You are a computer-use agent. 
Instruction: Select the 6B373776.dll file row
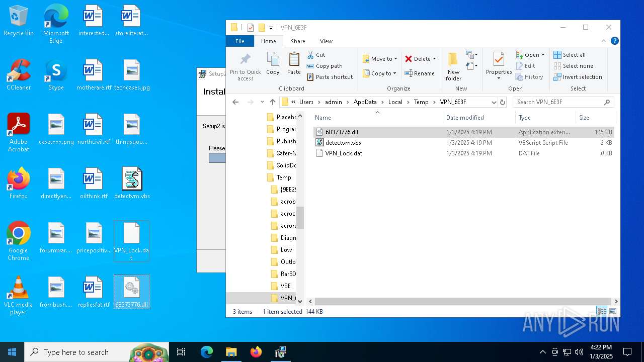463,132
